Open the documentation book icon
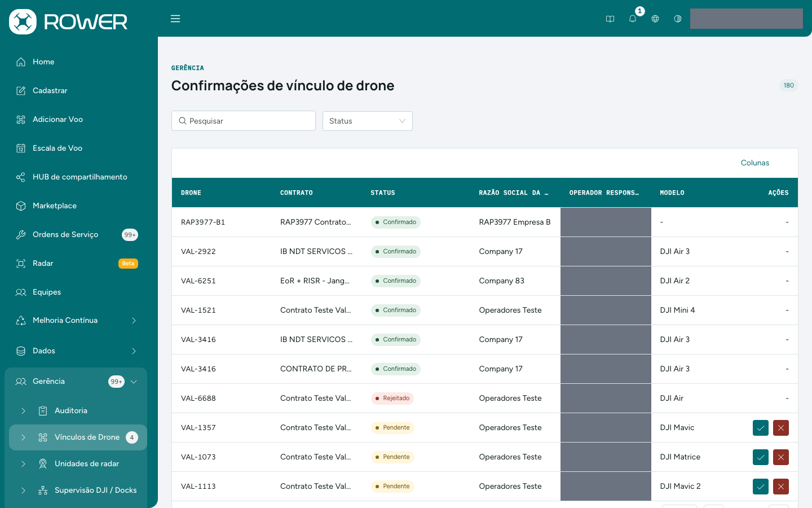Screen dimensions: 812x508 click(x=610, y=19)
